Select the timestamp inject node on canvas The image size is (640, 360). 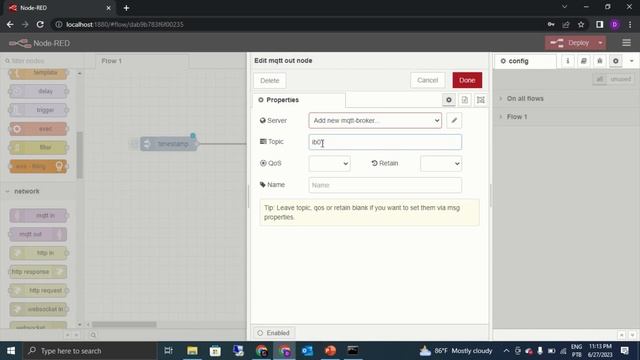(x=169, y=144)
